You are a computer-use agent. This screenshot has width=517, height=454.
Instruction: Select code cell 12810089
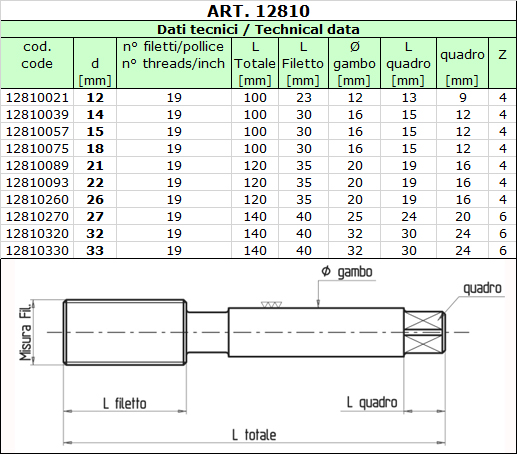point(37,166)
